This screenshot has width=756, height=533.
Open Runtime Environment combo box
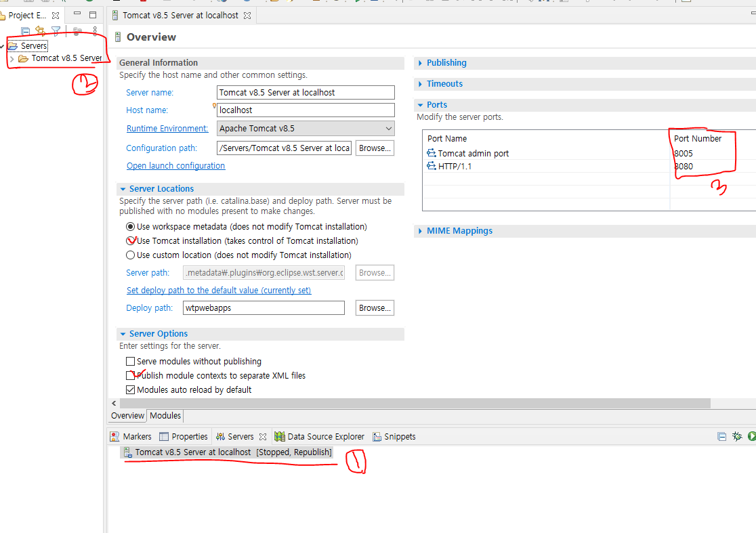point(306,129)
